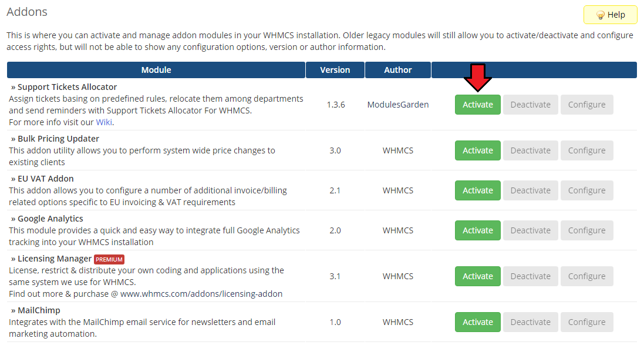Select the Bulk Pricing Updater title
Viewport: 644px width, 345px height.
(58, 139)
